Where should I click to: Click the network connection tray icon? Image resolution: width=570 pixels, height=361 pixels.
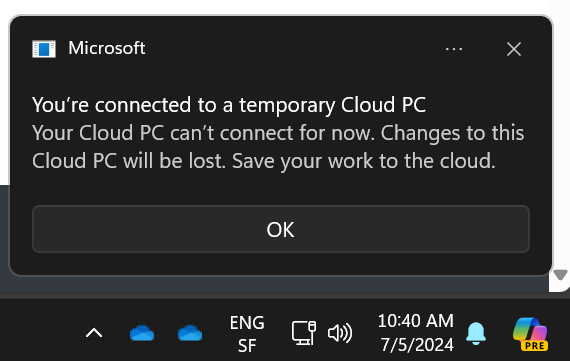(x=304, y=333)
